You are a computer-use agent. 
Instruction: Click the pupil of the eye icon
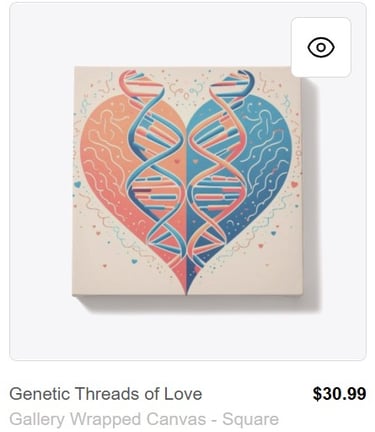click(x=321, y=47)
